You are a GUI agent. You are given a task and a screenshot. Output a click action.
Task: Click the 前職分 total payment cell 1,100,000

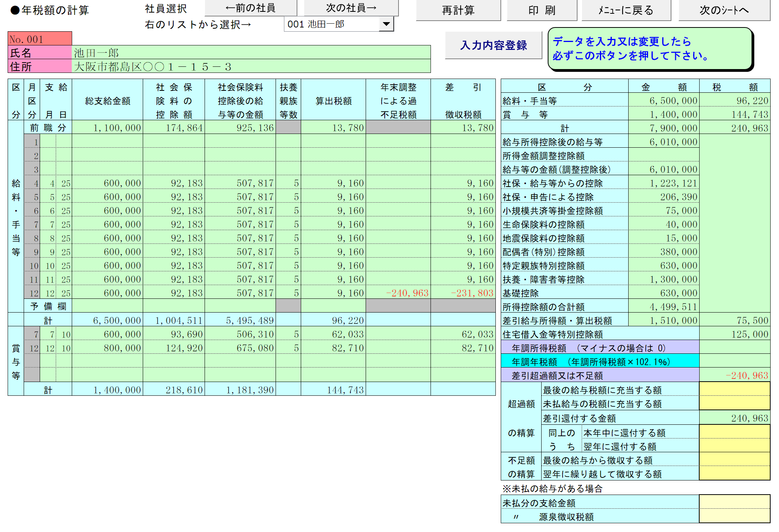click(108, 128)
